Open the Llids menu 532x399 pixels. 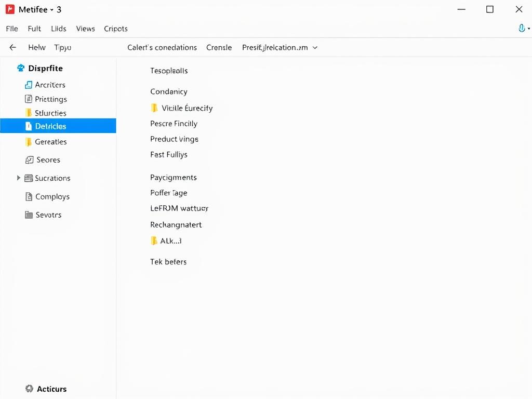(x=58, y=29)
